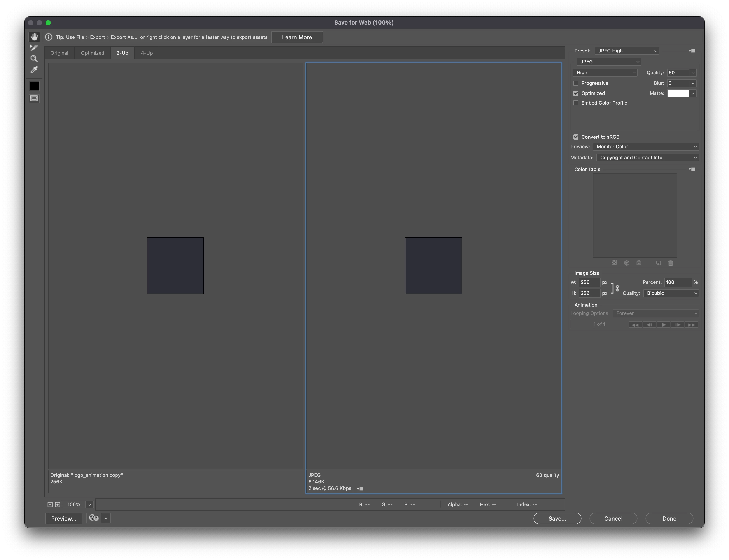Select the Hand tool
729x560 pixels.
coord(34,37)
